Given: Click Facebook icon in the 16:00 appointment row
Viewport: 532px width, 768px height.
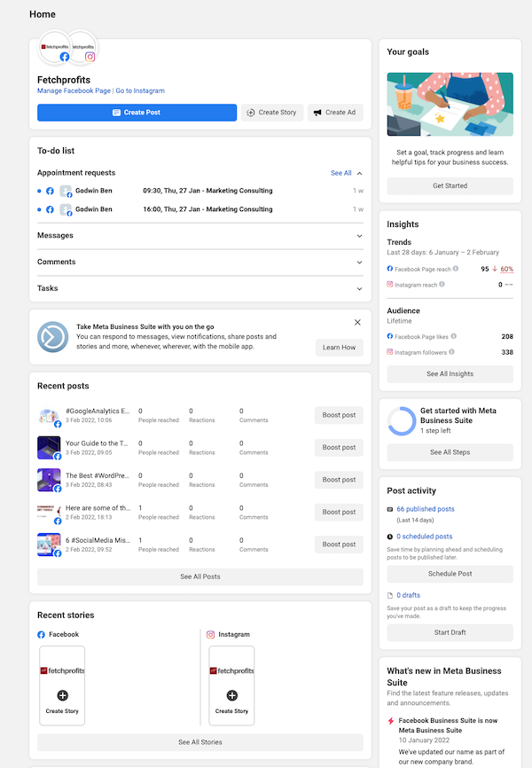Looking at the screenshot, I should pos(50,209).
